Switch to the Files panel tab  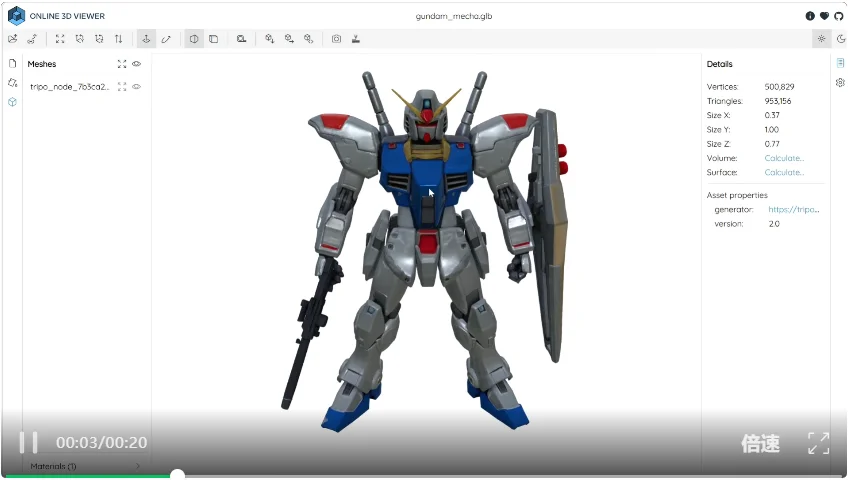pos(12,63)
